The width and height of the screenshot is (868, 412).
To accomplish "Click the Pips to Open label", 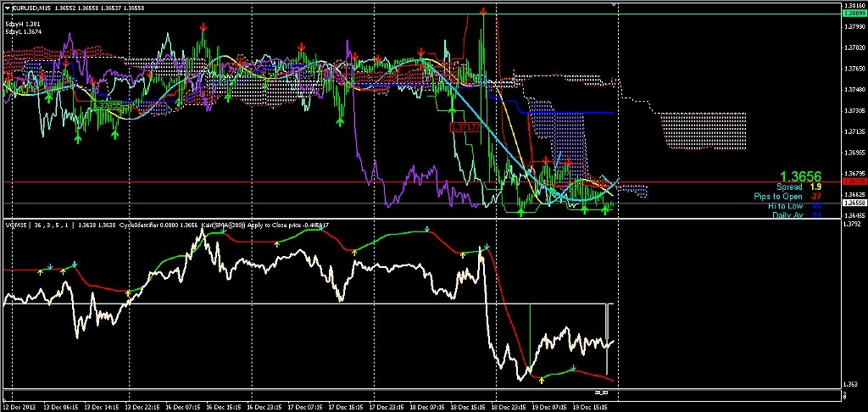I will coord(776,197).
